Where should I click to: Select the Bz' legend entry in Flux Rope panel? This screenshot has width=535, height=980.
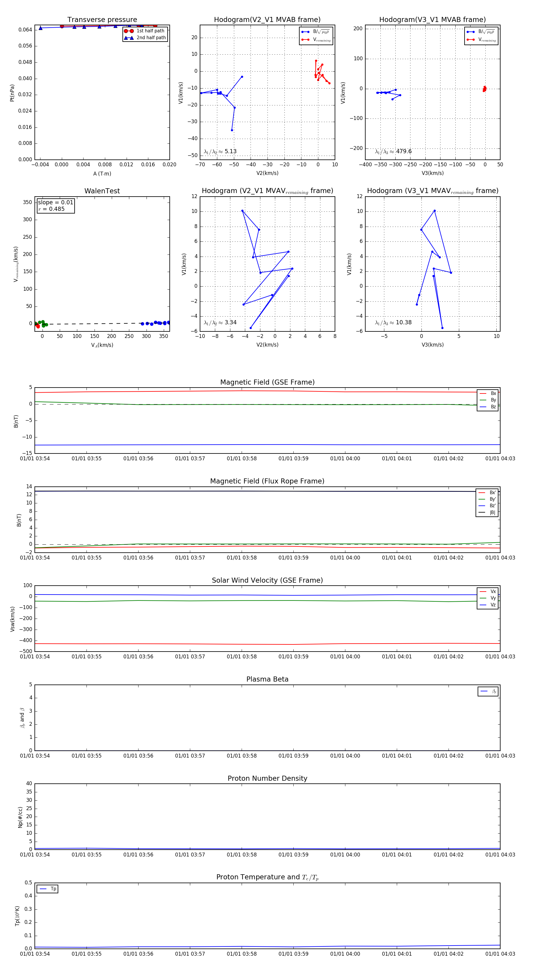click(487, 506)
